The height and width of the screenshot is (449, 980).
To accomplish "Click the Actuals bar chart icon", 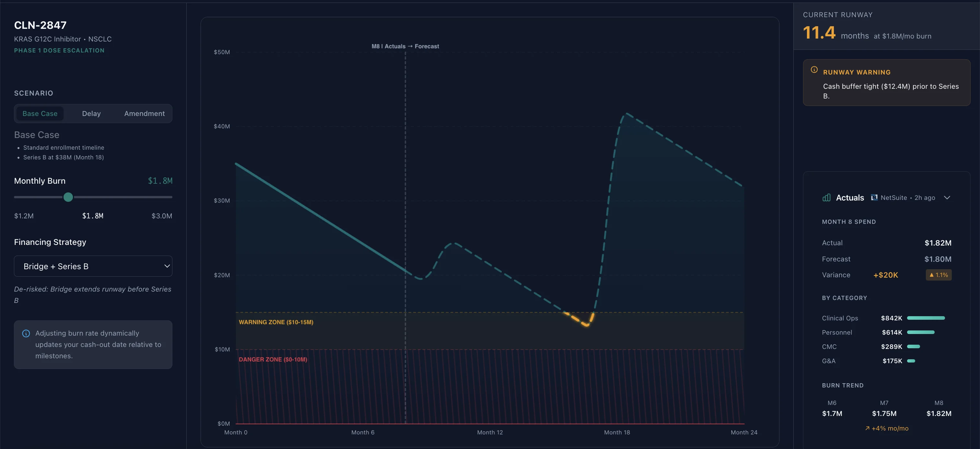I will pos(826,197).
